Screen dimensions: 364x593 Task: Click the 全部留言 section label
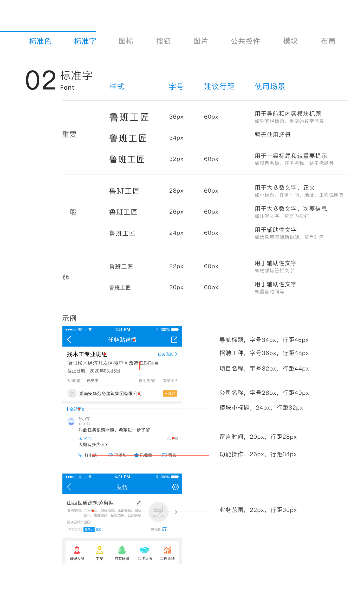[77, 409]
